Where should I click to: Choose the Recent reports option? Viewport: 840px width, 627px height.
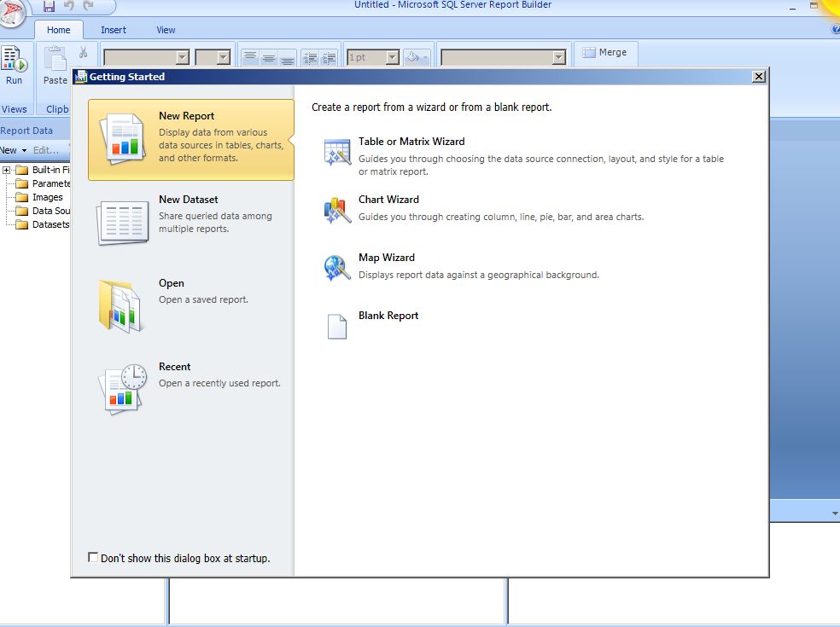tap(190, 389)
